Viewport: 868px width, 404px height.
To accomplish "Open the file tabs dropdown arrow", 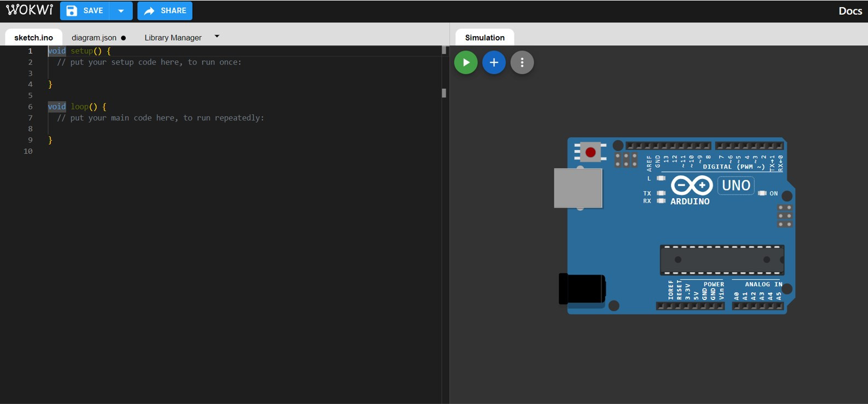I will [x=217, y=37].
